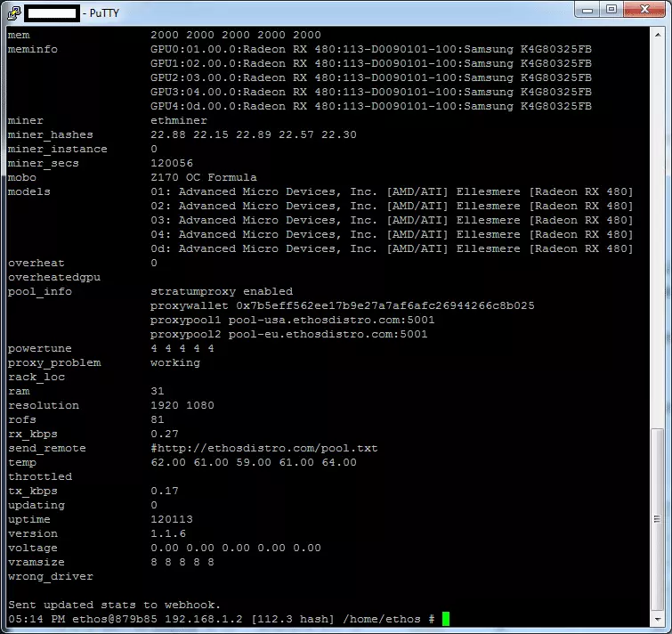
Task: Click the proxywallet address 0x7b5eff562ee17b9e27a7af6afc26944266c8b025
Action: 385,305
